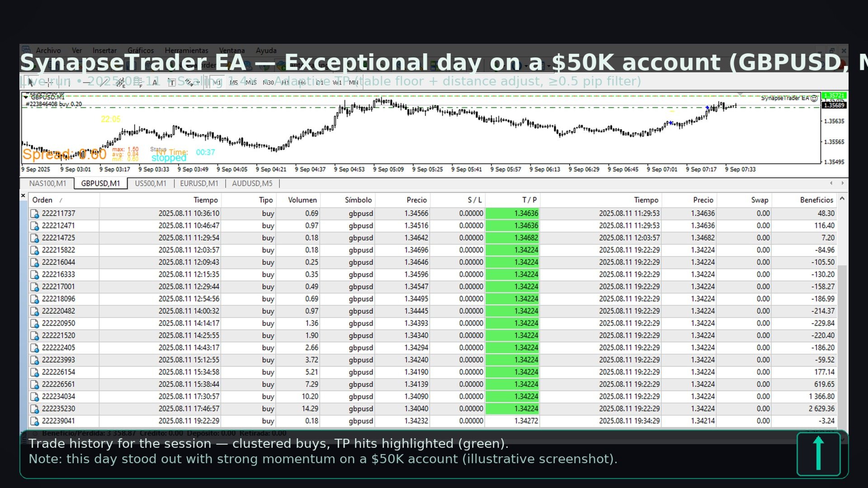
Task: Click the order icon for 222211737
Action: 35,214
